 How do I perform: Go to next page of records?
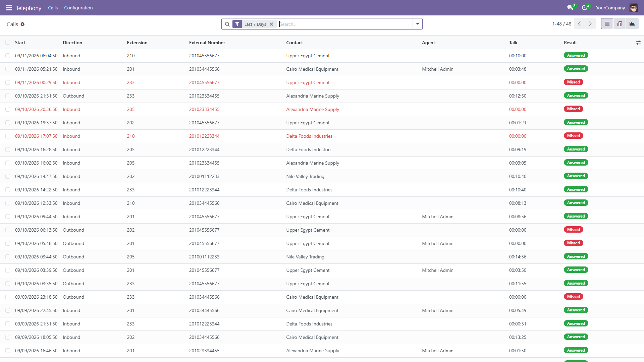(x=590, y=24)
